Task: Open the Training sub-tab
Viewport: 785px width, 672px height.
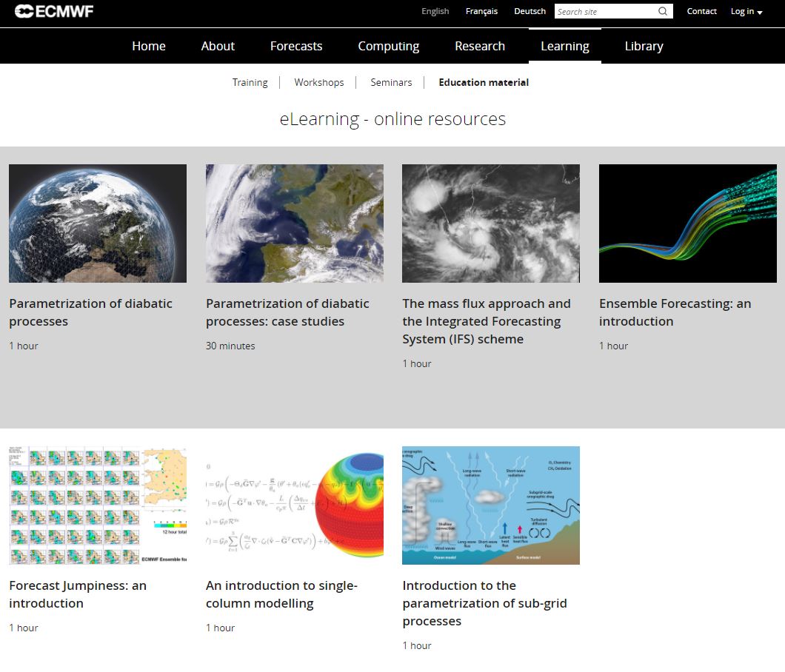Action: [x=250, y=83]
